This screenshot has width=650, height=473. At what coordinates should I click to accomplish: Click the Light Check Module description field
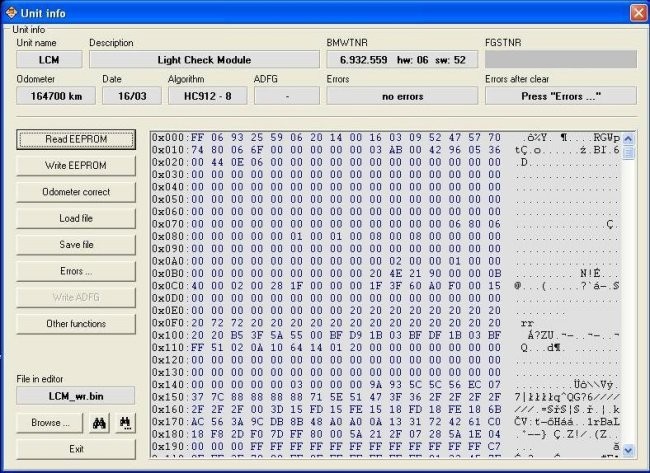[204, 60]
